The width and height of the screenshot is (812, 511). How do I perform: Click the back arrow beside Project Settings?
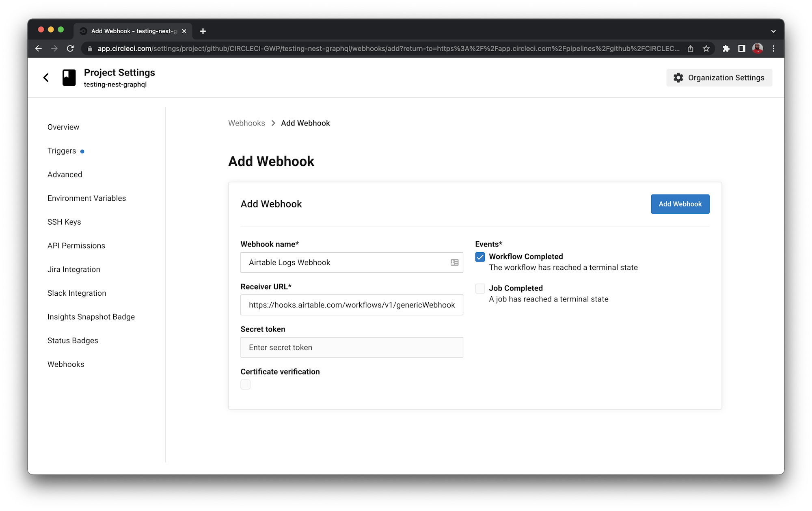tap(46, 77)
